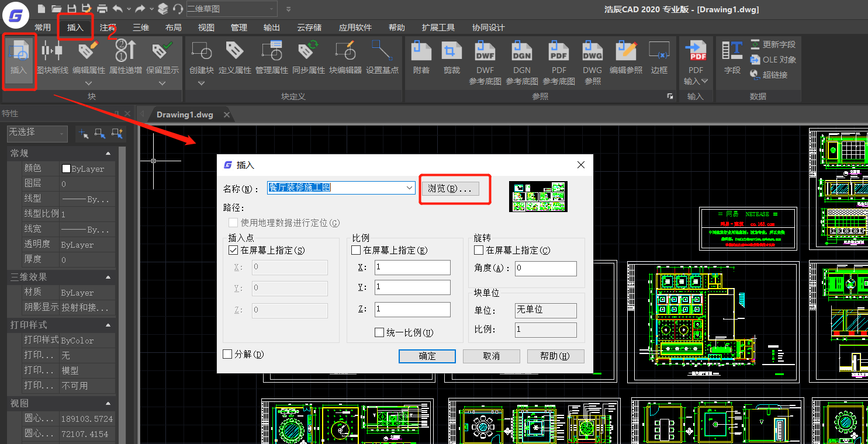
Task: Select the 图块断线 tool
Action: pyautogui.click(x=52, y=58)
